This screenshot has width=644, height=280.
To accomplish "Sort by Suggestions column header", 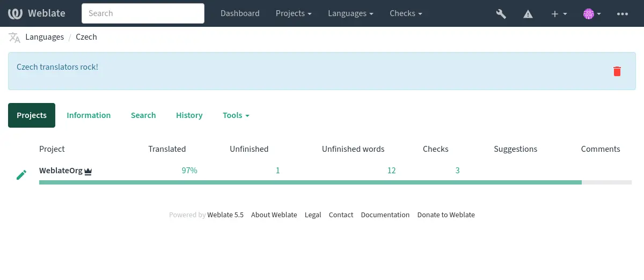I will coord(516,149).
